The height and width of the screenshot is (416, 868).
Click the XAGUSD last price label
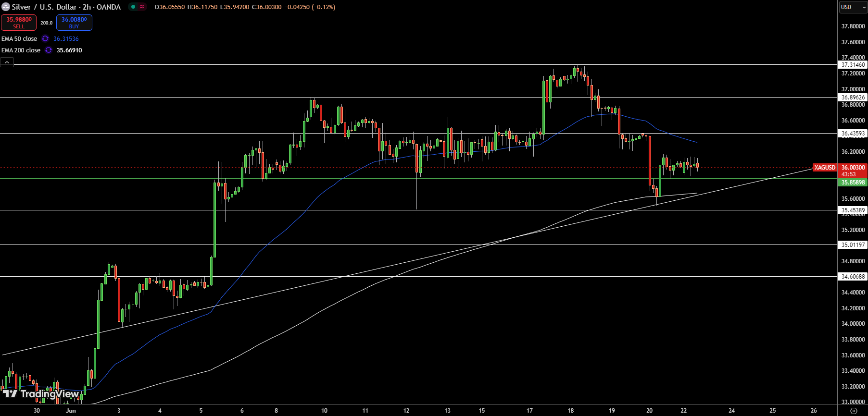click(825, 168)
